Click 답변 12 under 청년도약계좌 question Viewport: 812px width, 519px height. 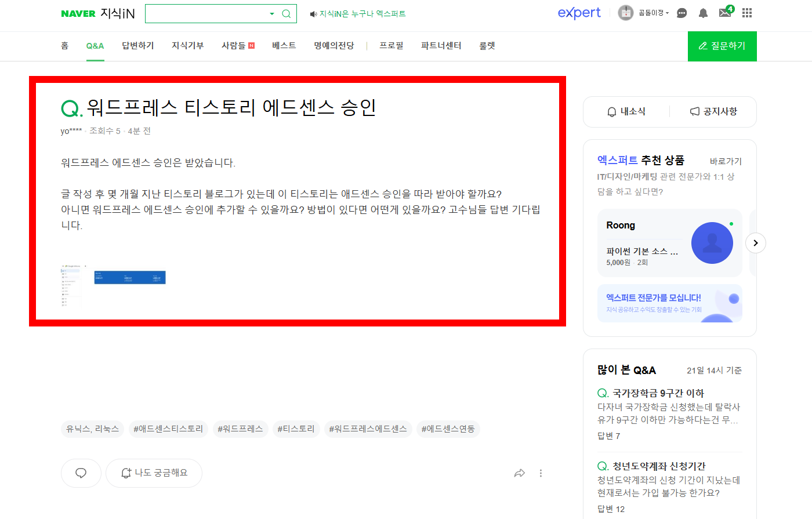pos(611,509)
